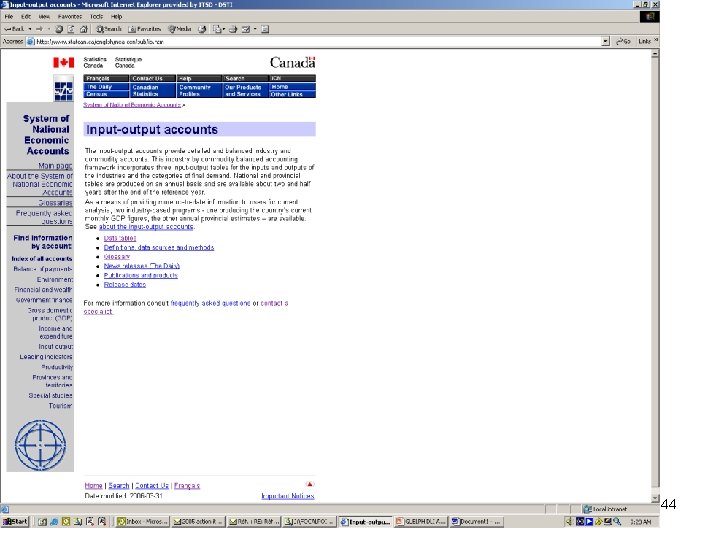This screenshot has height=540, width=720.
Task: Click the Refresh page icon
Action: 71,29
